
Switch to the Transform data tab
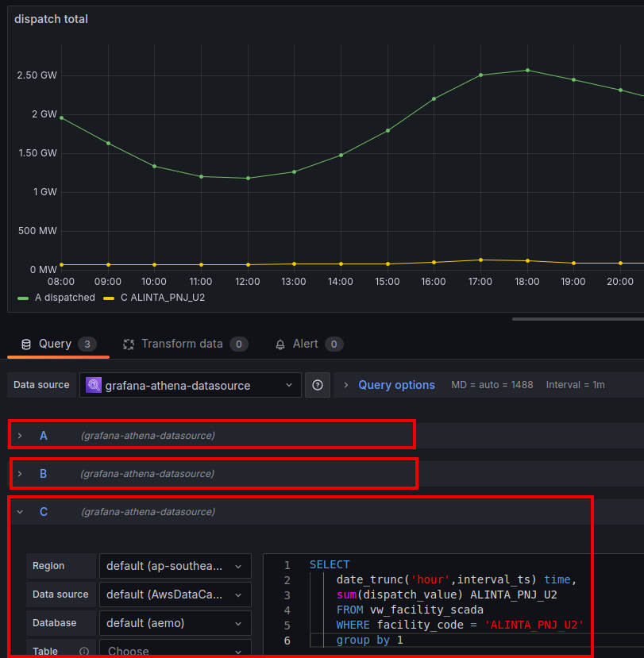[185, 344]
